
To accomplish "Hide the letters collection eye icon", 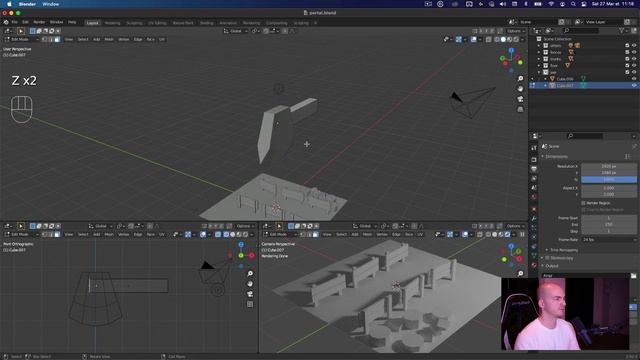I will (634, 46).
